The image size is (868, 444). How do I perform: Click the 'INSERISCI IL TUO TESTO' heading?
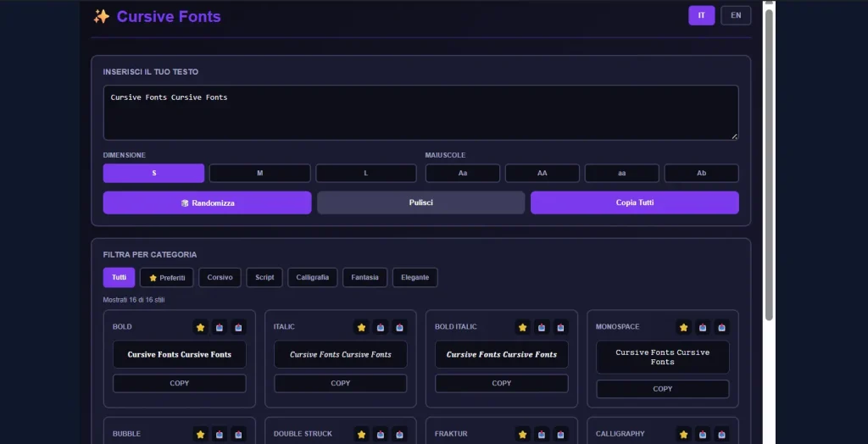pyautogui.click(x=151, y=72)
